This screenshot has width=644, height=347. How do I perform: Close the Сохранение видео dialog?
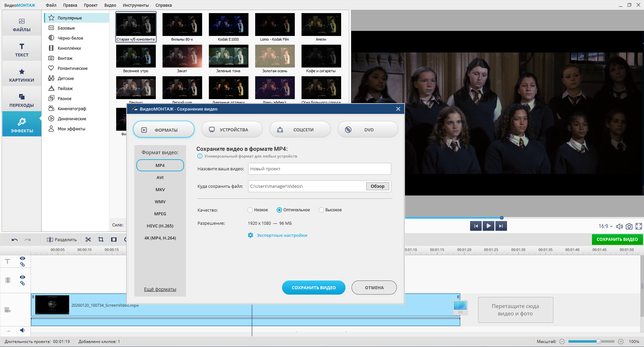[x=398, y=109]
